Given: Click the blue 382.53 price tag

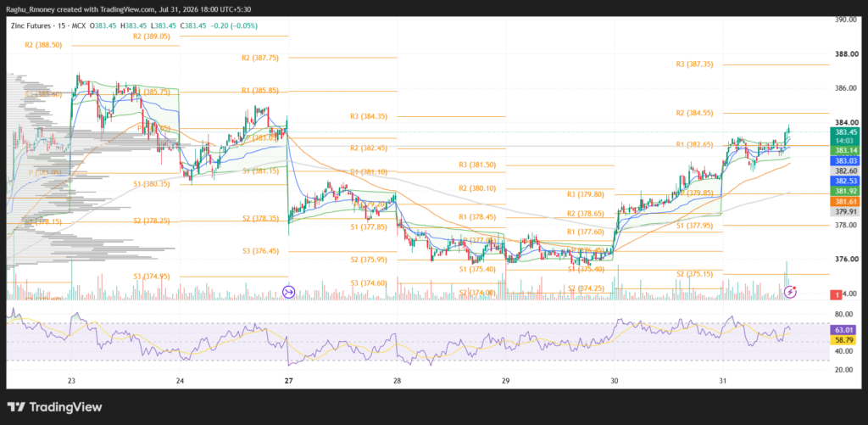Looking at the screenshot, I should (x=847, y=182).
